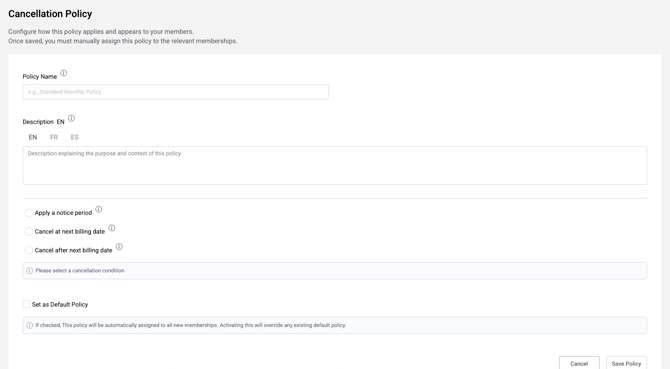Click the info icon in the cancellation condition notice
The image size is (670, 369).
pos(29,271)
